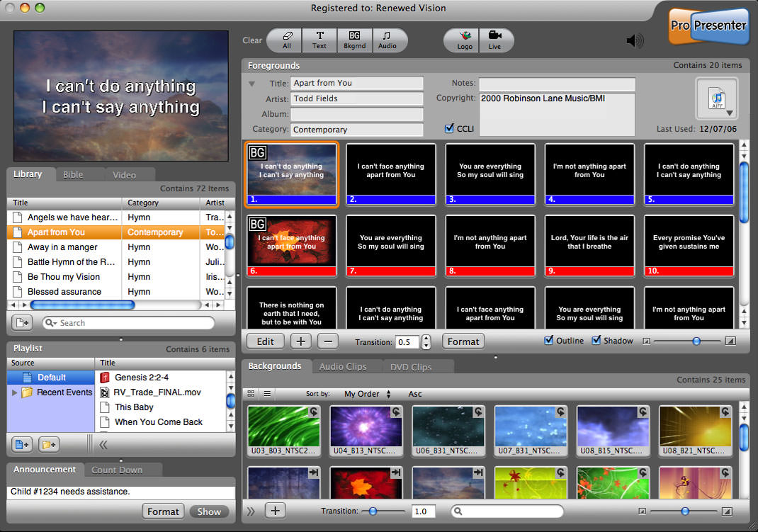Toggle the Outline checkbox
This screenshot has width=758, height=532.
point(549,341)
